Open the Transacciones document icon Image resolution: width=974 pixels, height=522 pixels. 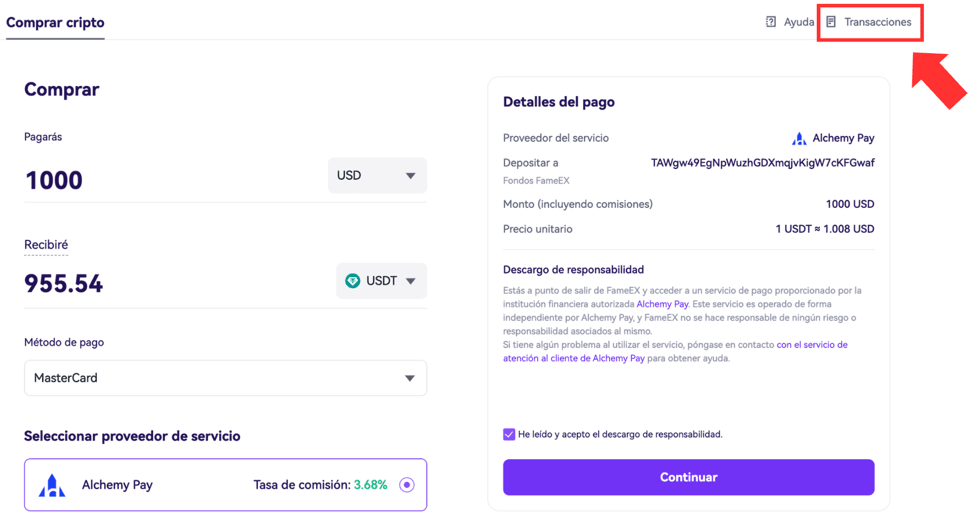point(831,22)
